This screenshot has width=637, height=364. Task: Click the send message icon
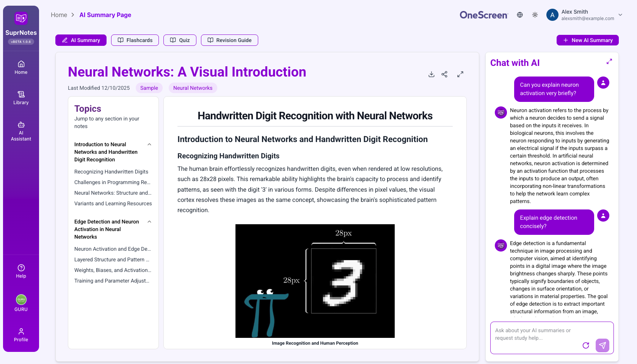602,345
